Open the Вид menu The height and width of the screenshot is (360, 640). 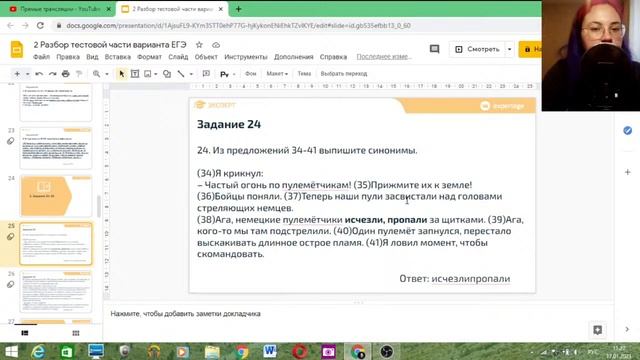(x=92, y=57)
